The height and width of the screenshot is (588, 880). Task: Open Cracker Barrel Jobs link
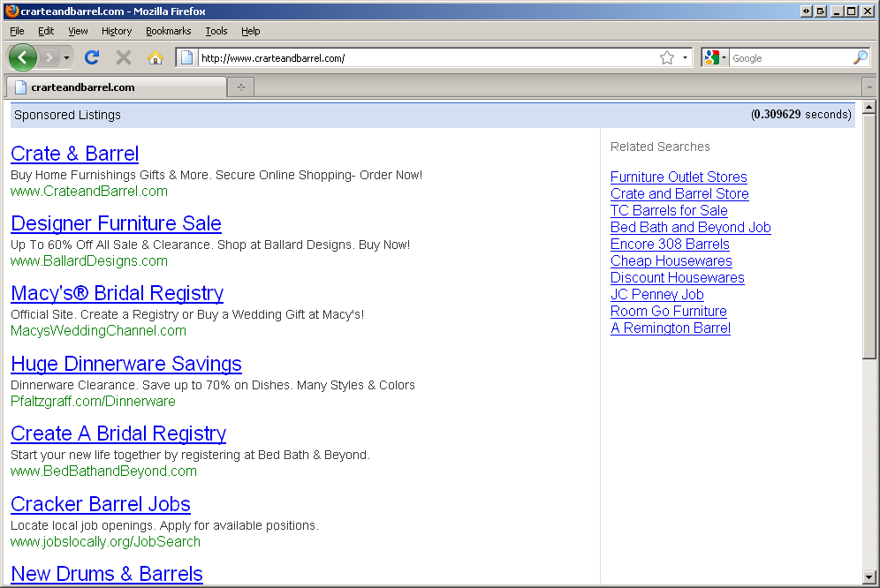pos(101,504)
